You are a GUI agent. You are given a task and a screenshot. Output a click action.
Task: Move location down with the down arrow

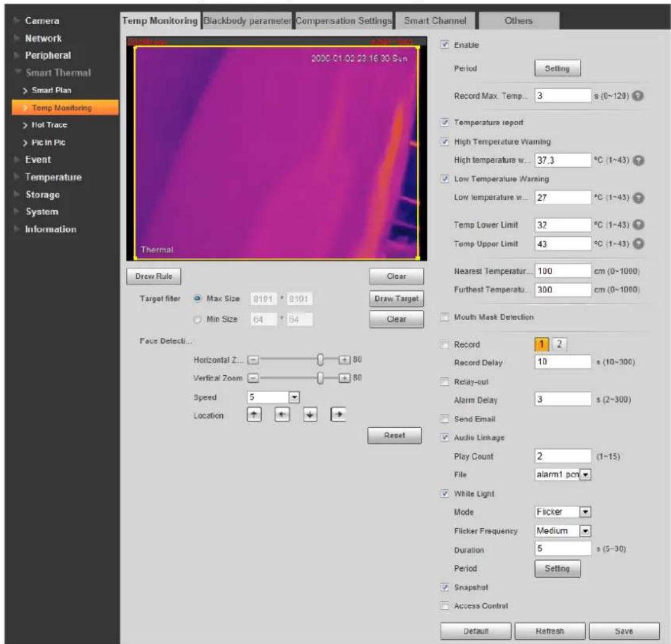click(310, 414)
